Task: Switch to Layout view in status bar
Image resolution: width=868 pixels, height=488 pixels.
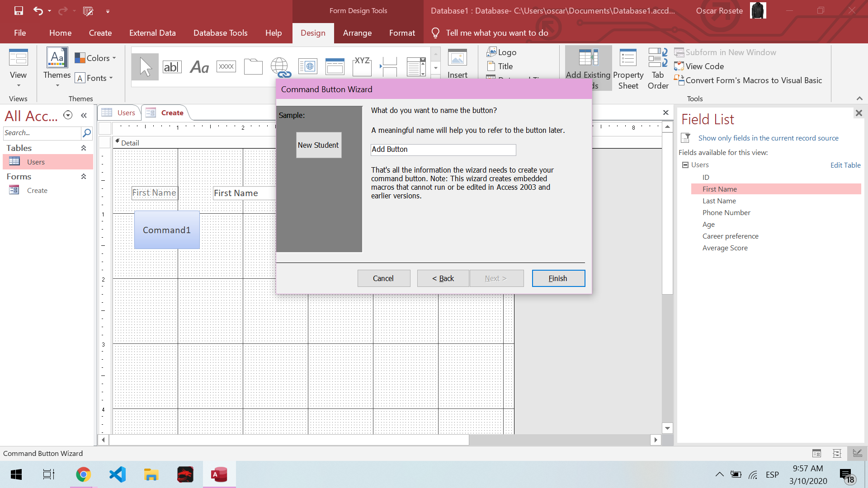Action: (x=837, y=453)
